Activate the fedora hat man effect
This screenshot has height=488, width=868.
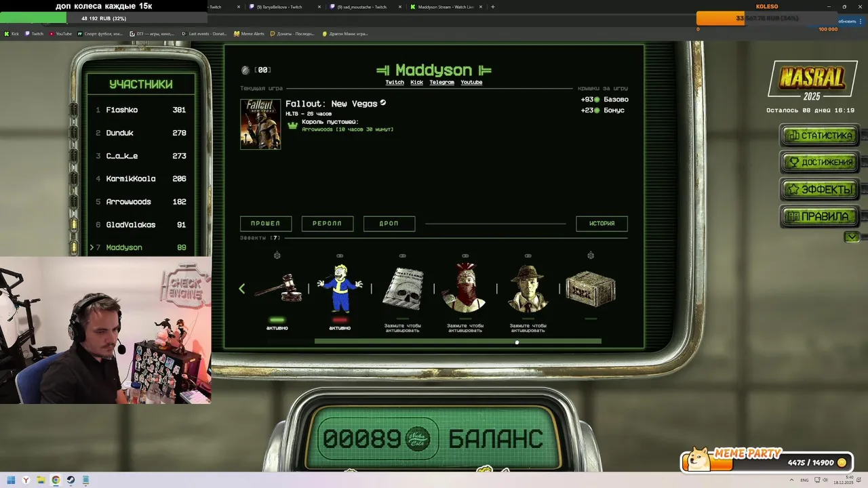point(528,288)
